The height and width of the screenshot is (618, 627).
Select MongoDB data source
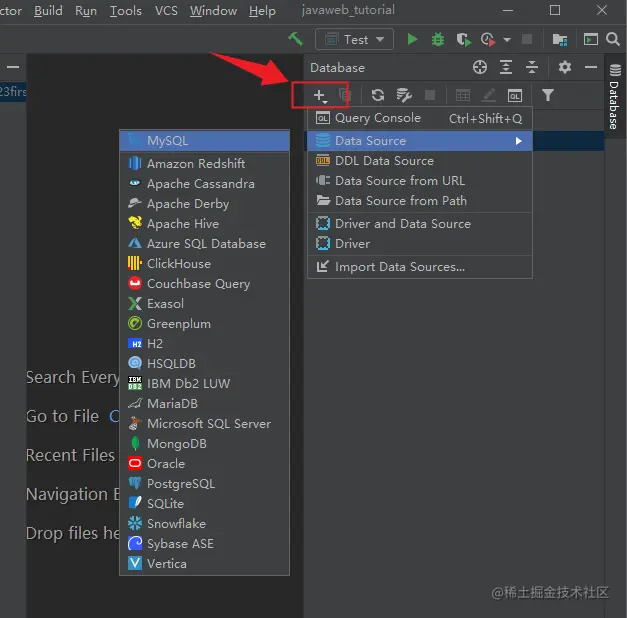click(x=204, y=444)
